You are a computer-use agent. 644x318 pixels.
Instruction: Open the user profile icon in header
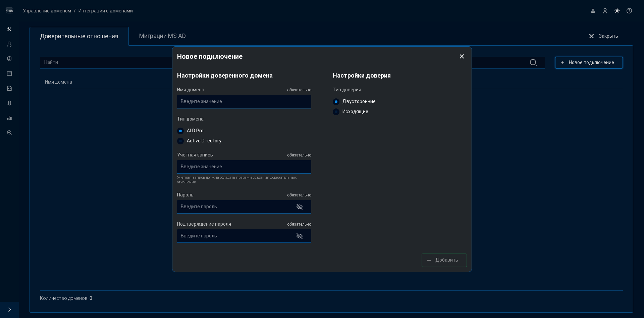click(605, 11)
